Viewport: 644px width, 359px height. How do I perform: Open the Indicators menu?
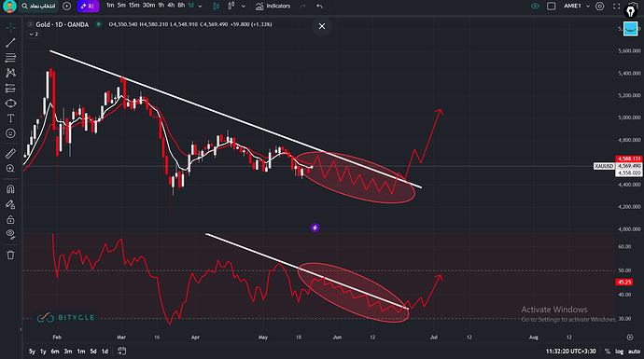(273, 7)
